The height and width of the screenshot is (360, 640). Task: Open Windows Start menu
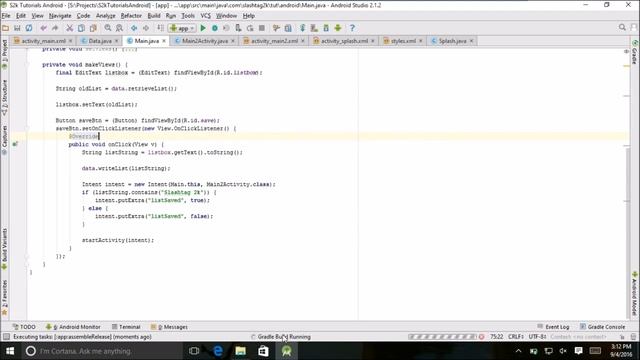[x=10, y=351]
